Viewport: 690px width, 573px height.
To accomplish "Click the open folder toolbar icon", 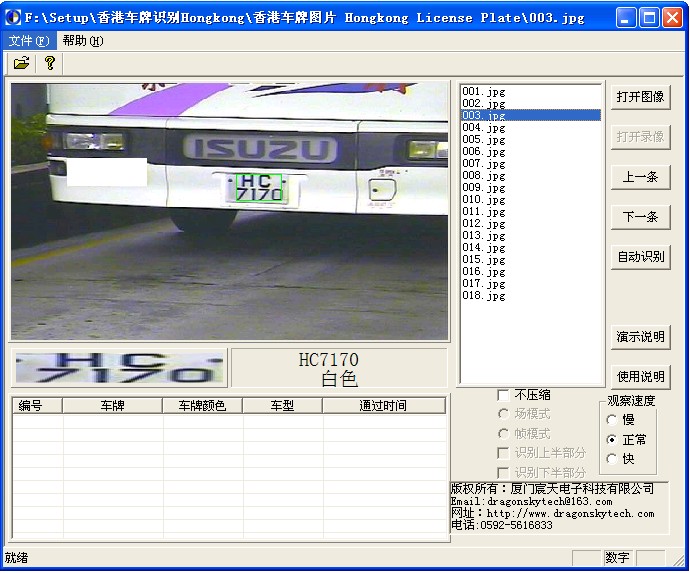I will [x=22, y=63].
